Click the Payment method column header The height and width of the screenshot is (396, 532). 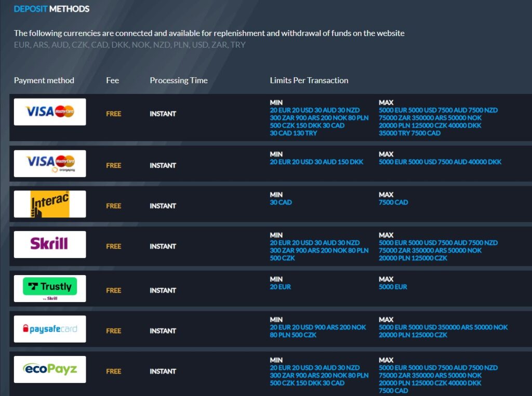click(x=44, y=80)
